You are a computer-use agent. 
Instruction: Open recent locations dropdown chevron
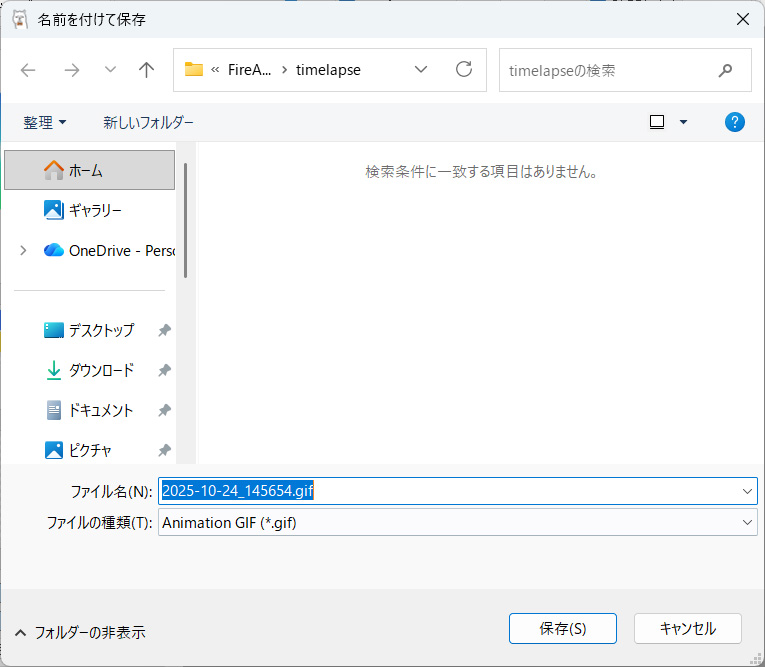click(x=110, y=70)
